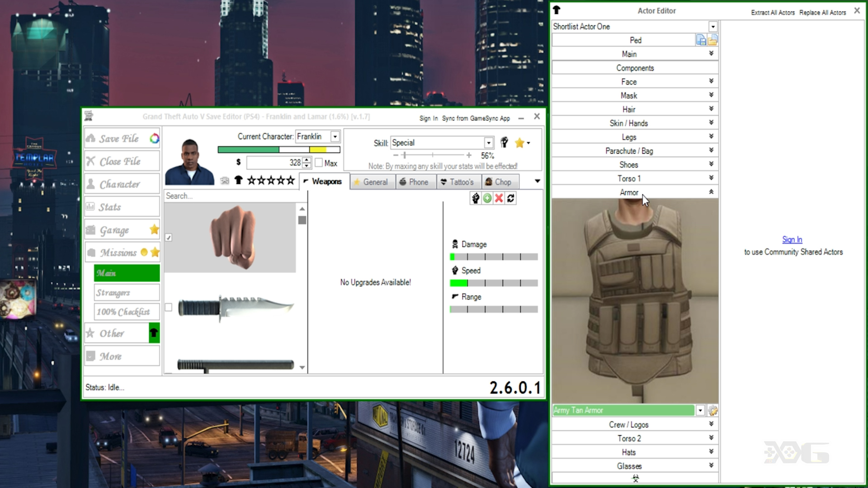Click the skill slider track at 56%
Screen dimensions: 868x488
(x=433, y=155)
